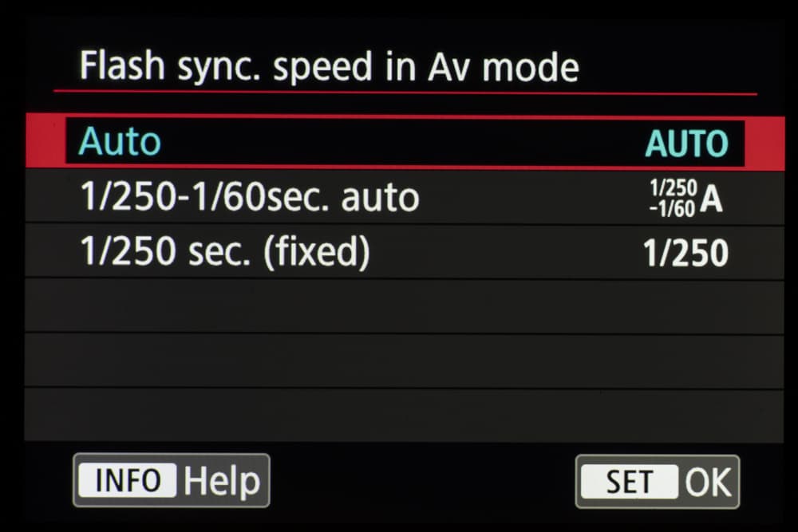Click the last empty row above the SET OK button
The width and height of the screenshot is (798, 532).
[x=399, y=415]
